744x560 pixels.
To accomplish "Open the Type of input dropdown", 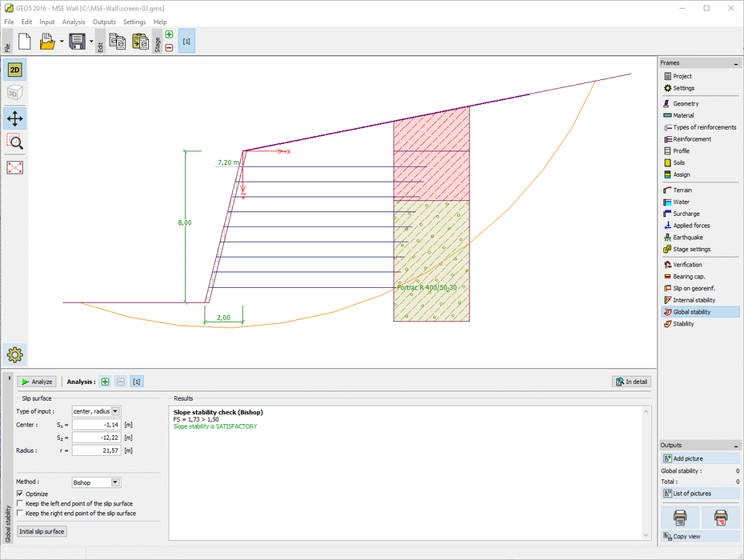I will coord(115,410).
